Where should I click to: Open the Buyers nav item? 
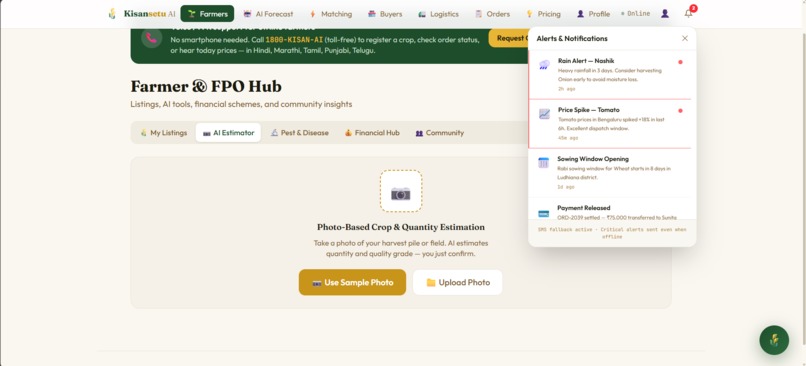(385, 14)
